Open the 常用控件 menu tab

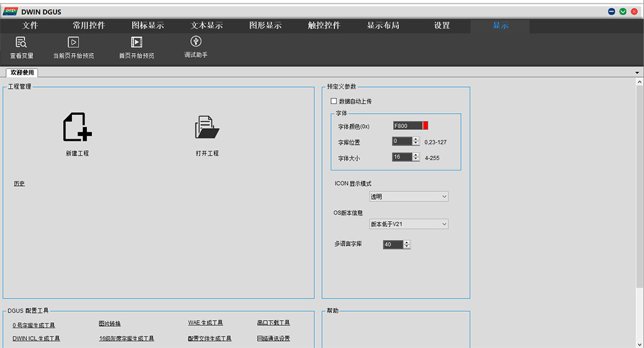point(89,26)
